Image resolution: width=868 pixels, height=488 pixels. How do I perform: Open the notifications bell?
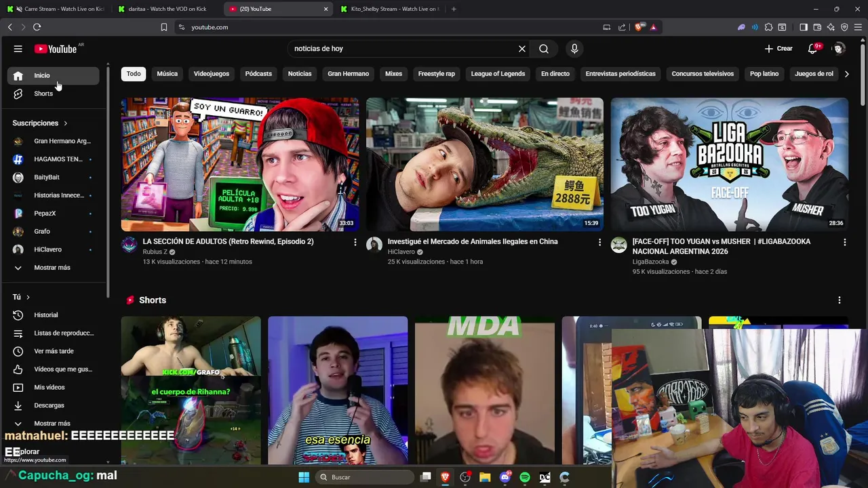pos(813,49)
